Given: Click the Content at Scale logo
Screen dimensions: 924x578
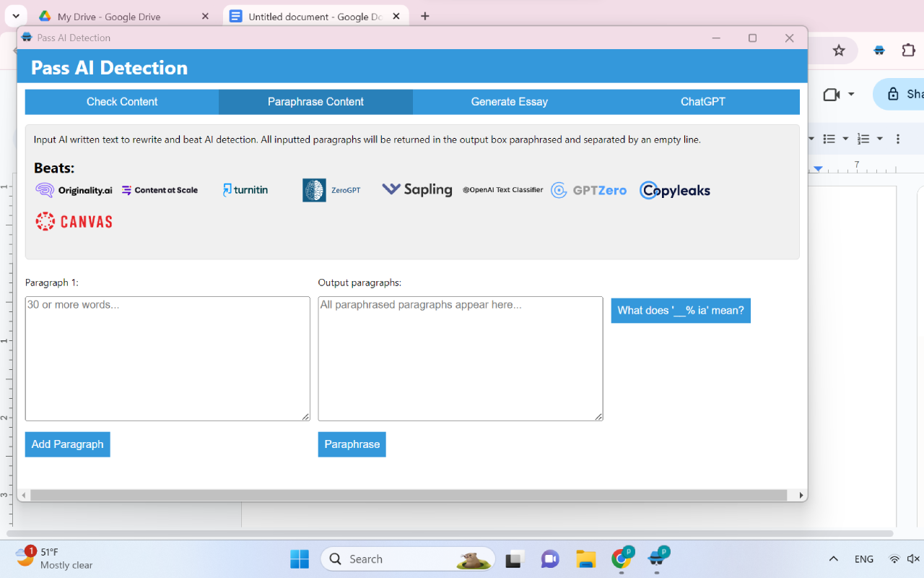Looking at the screenshot, I should 160,190.
